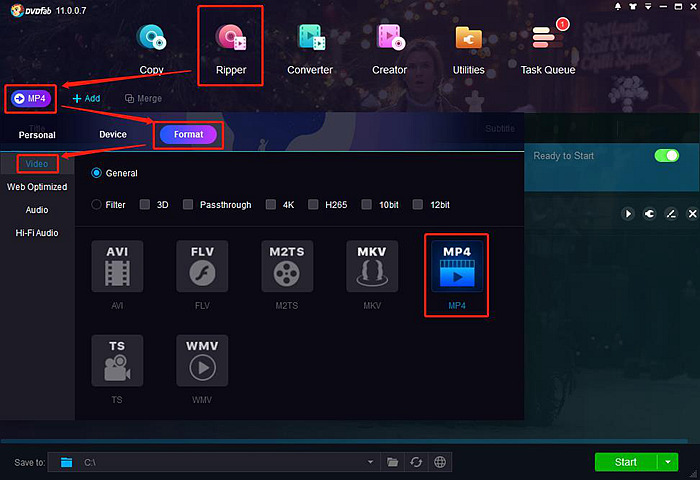
Task: Open the MP4 profile switcher
Action: (31, 98)
